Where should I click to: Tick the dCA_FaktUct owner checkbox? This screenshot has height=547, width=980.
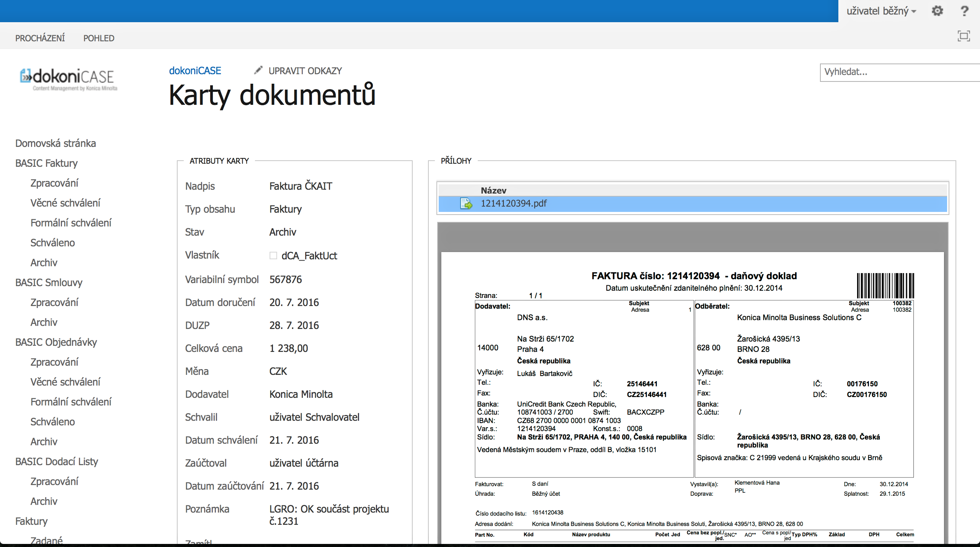coord(273,256)
